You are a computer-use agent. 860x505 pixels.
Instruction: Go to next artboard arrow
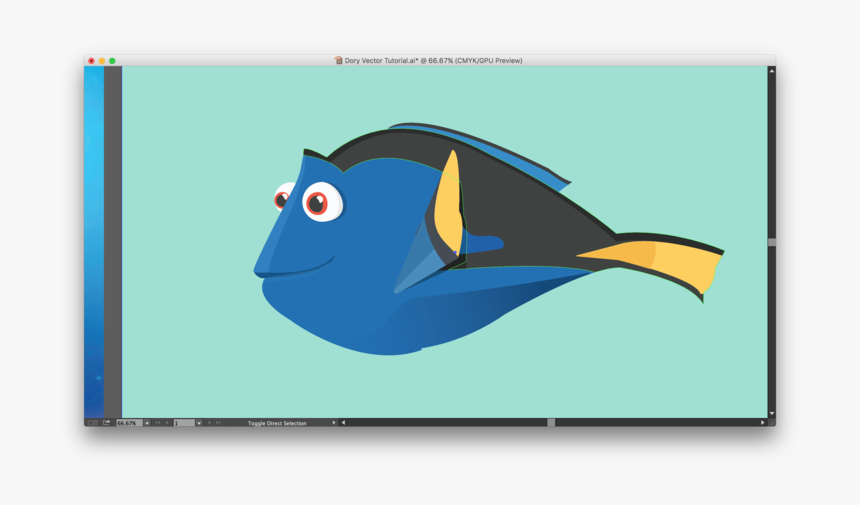pos(210,423)
